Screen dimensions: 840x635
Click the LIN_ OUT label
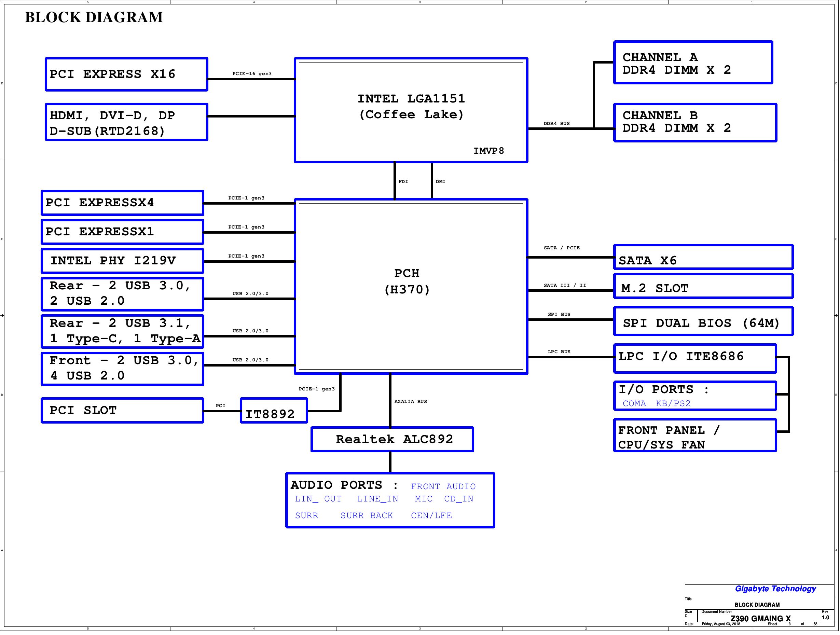click(318, 499)
